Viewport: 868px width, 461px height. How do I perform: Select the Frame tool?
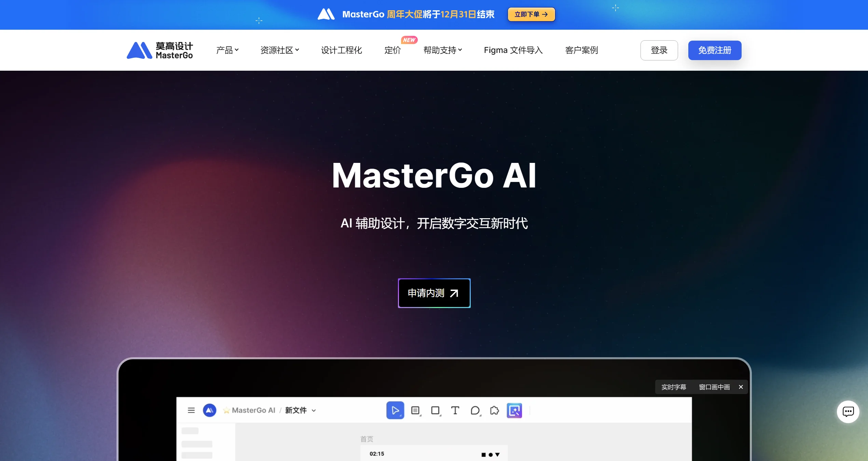(415, 410)
